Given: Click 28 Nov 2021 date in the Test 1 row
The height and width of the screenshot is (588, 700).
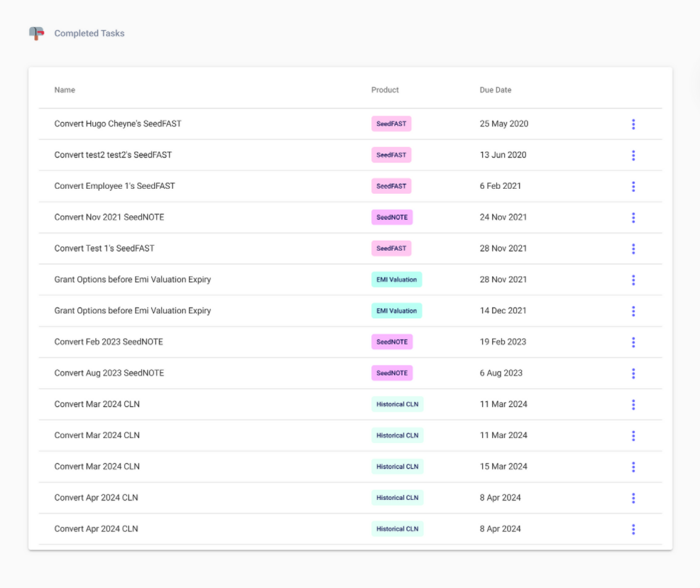Looking at the screenshot, I should [x=503, y=249].
